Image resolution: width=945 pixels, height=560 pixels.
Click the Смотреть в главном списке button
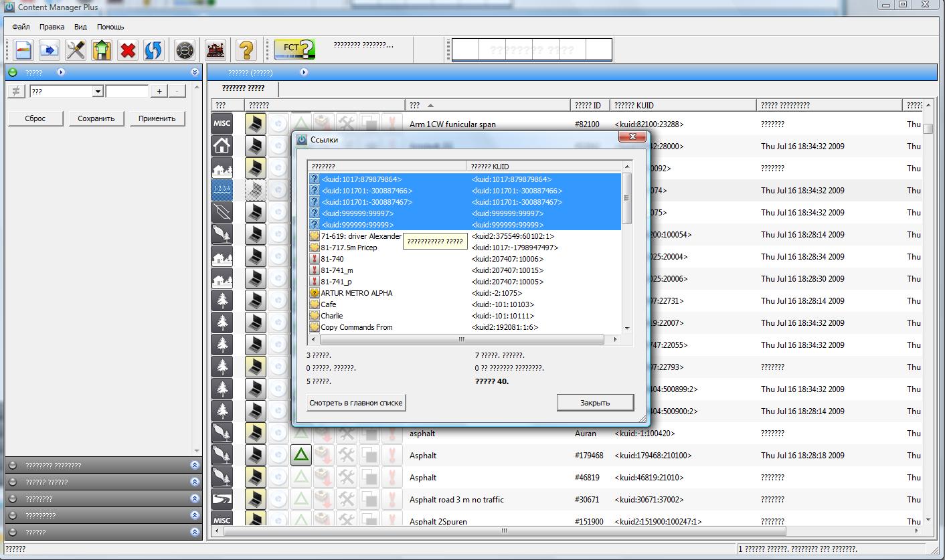[356, 403]
